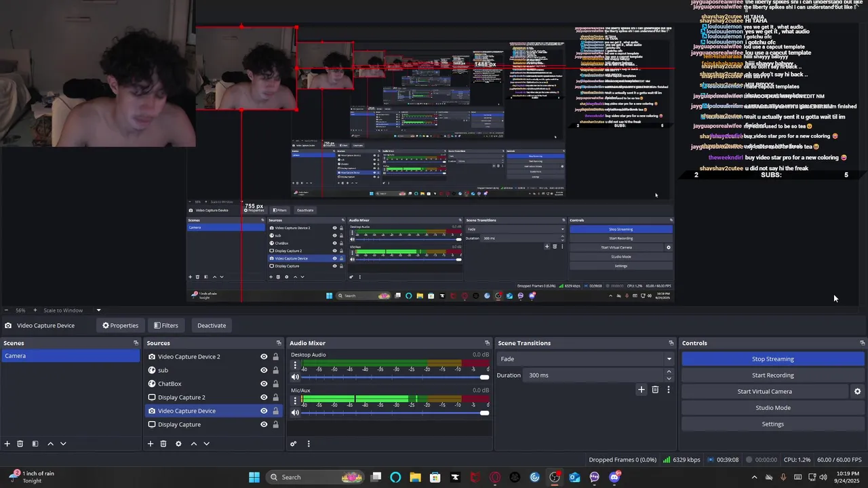Open advanced audio properties gears icon
868x488 pixels.
coord(294,444)
